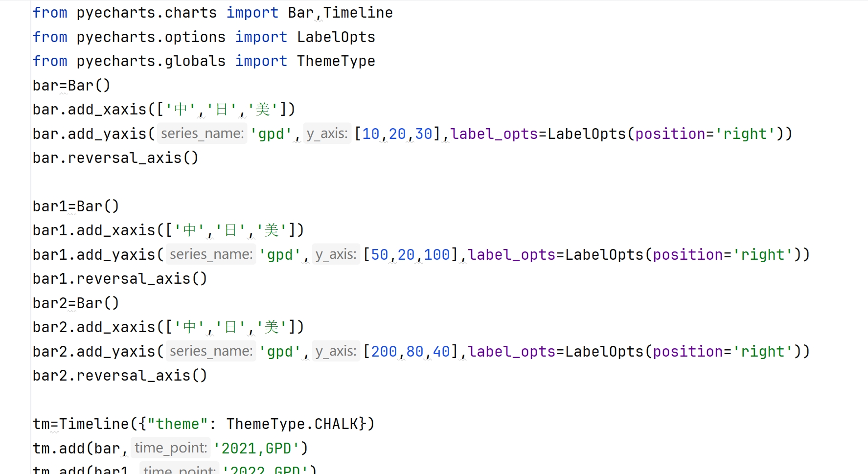
Task: Click 'bar1.reversal_axis()' line
Action: click(x=120, y=279)
